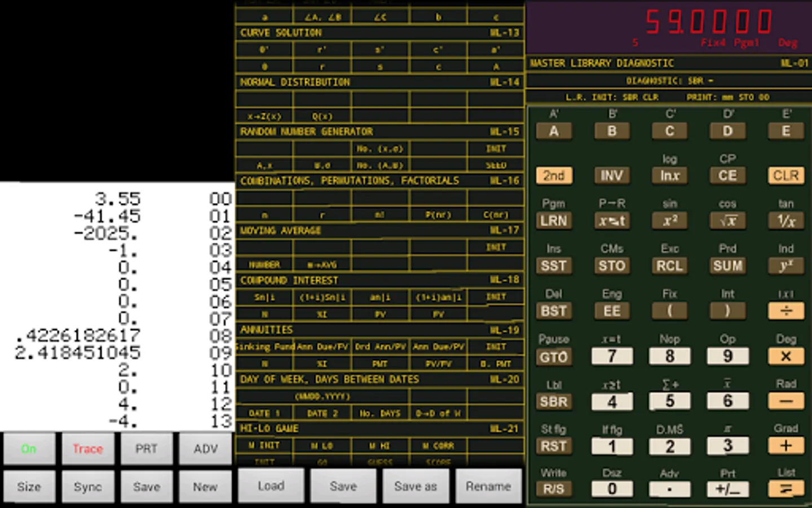The height and width of the screenshot is (508, 812).
Task: Tap the LRN learn key
Action: click(554, 221)
